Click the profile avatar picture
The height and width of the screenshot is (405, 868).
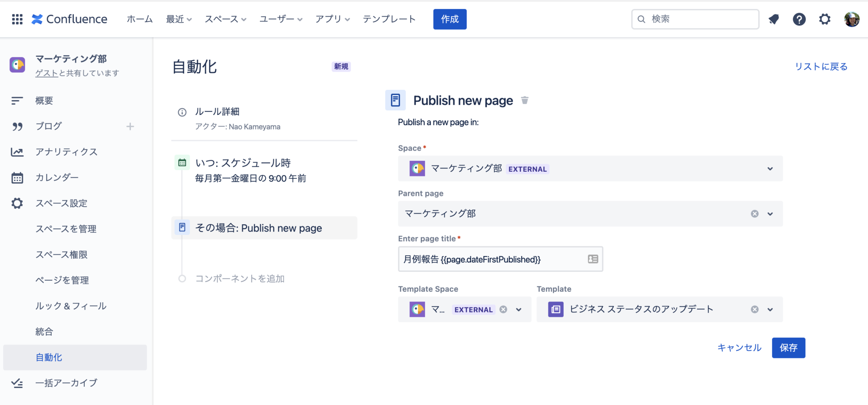851,19
